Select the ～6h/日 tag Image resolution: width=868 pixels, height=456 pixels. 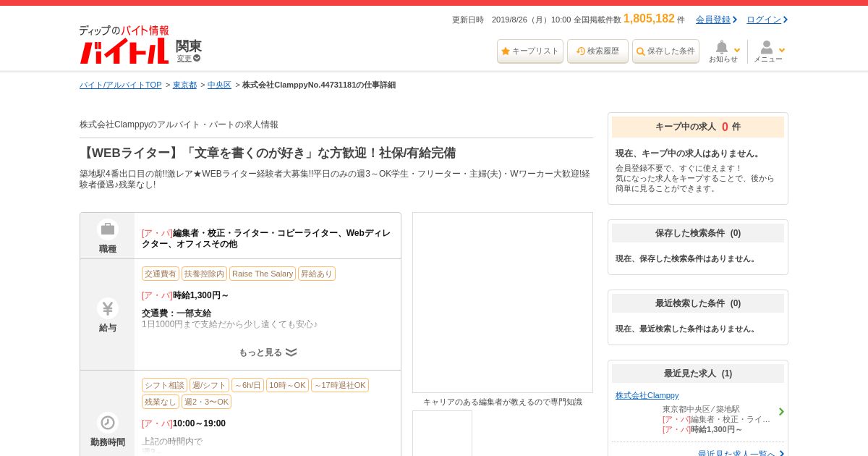click(x=247, y=385)
